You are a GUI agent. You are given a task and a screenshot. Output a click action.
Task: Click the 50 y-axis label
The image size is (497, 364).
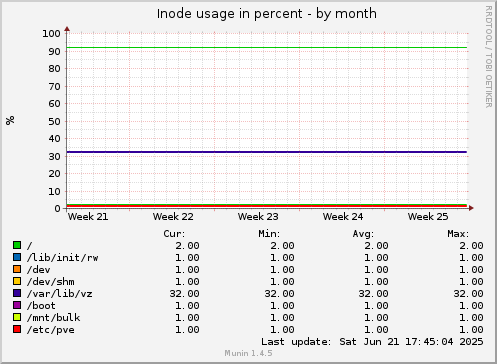tap(54, 122)
